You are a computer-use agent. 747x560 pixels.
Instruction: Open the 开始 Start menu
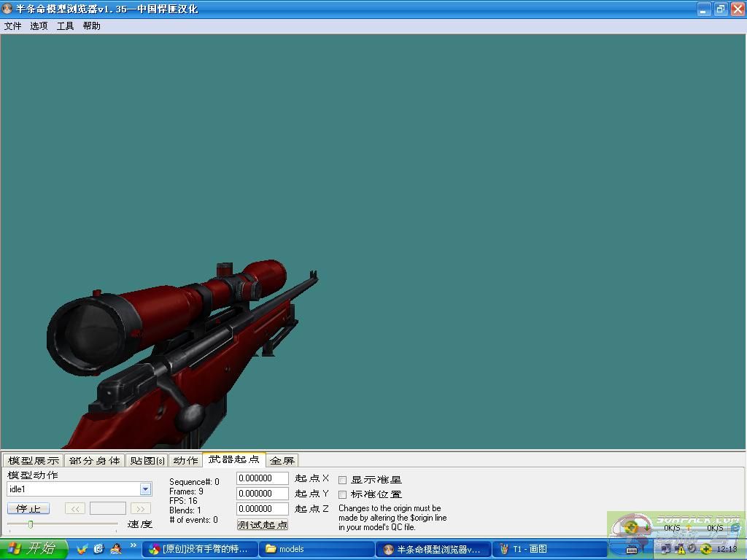(x=34, y=549)
